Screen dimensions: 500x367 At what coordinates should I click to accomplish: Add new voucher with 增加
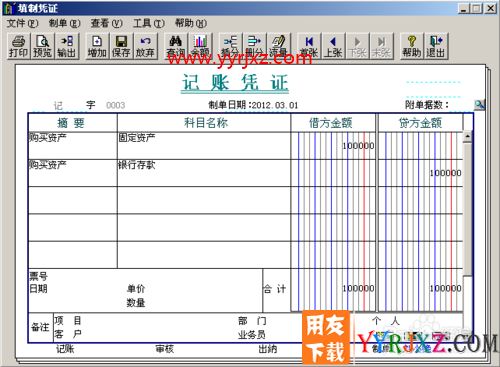97,46
